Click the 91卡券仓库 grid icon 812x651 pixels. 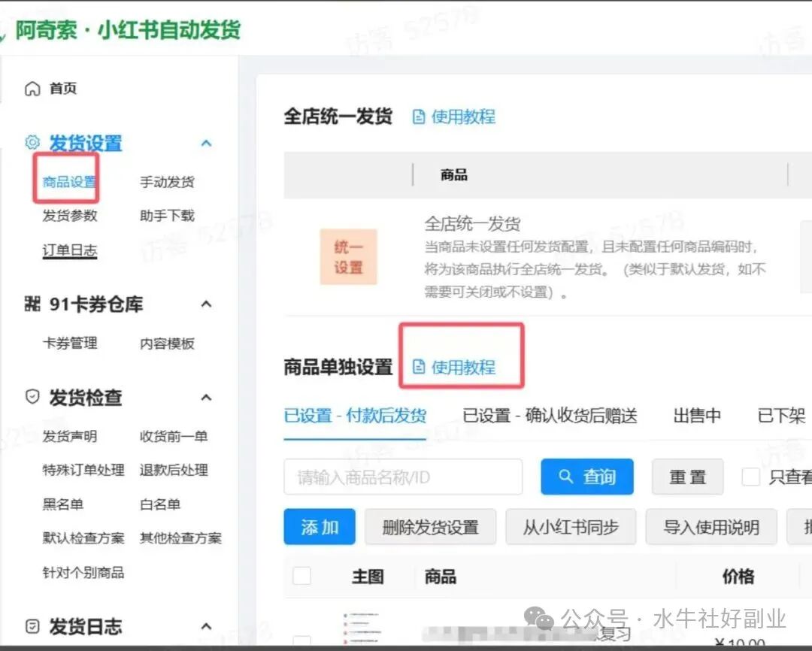coord(32,304)
